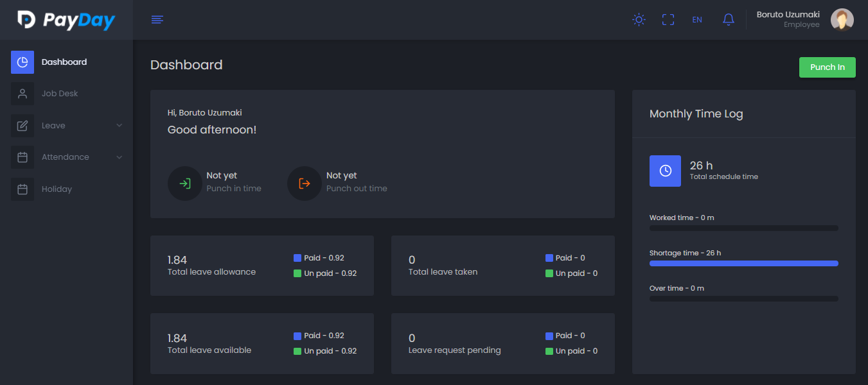Open notifications with the bell icon
The image size is (868, 385).
729,20
